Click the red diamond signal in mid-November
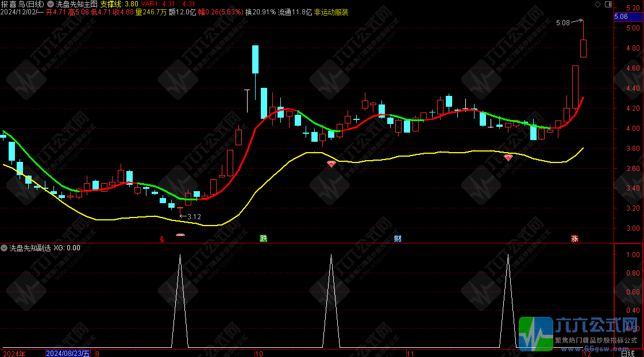The image size is (644, 357). pyautogui.click(x=508, y=157)
